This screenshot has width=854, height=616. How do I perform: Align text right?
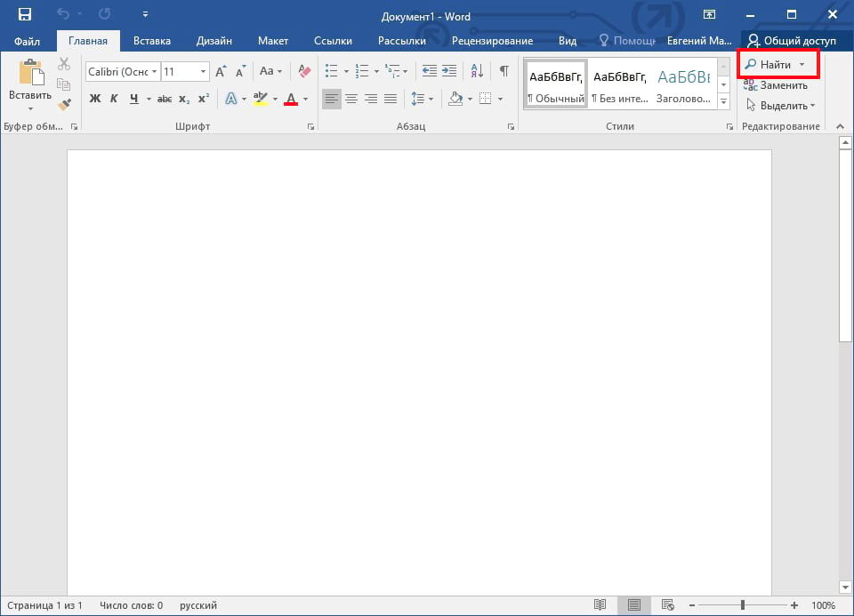(371, 99)
